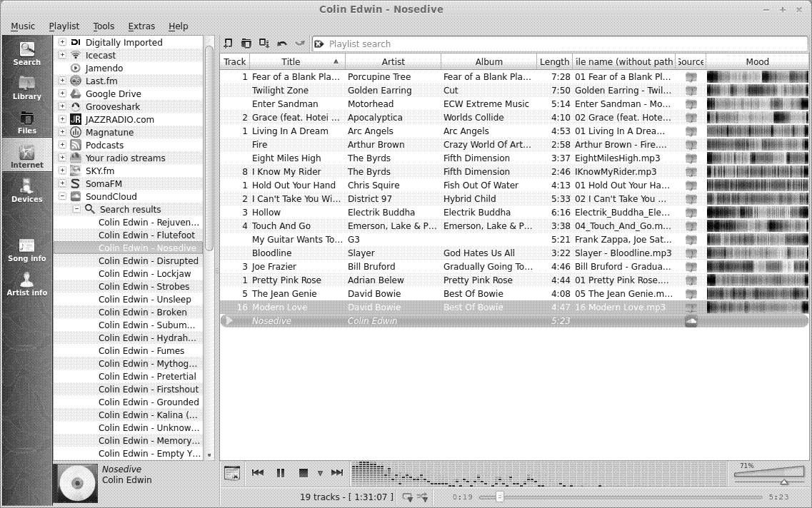This screenshot has height=508, width=812.
Task: Click the Last.fm service icon
Action: click(76, 81)
